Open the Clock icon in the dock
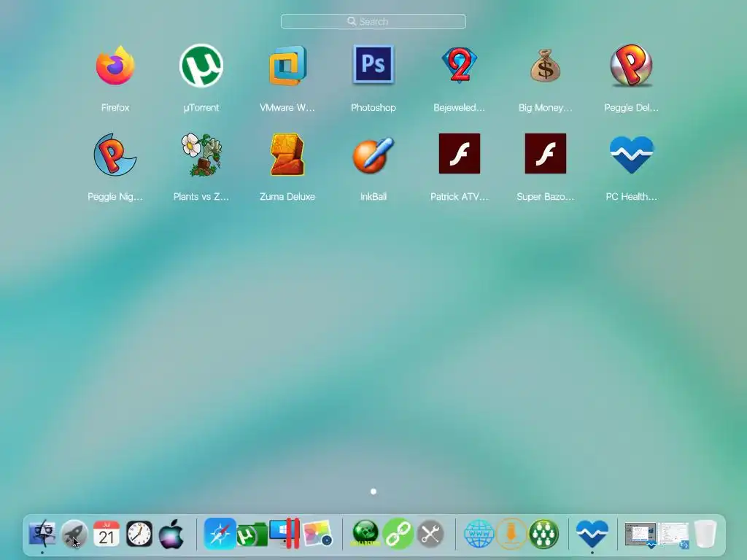Screen dimensions: 747x560 [139, 534]
